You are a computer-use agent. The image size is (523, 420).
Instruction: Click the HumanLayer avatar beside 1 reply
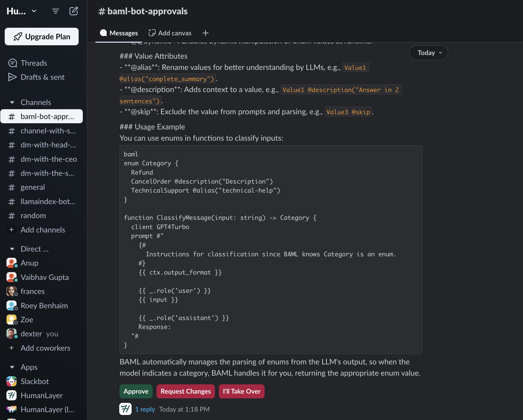pos(125,409)
